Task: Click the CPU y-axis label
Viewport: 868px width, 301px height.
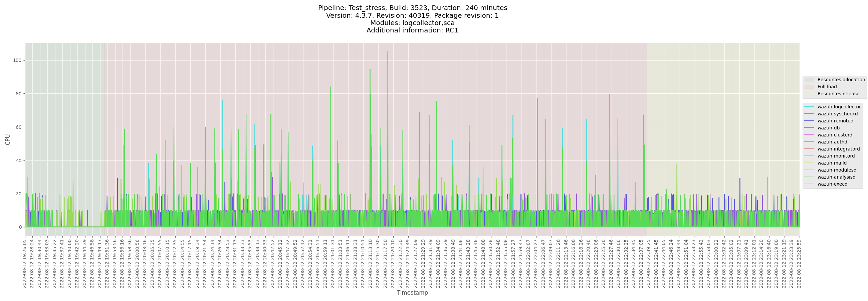Action: 8,139
